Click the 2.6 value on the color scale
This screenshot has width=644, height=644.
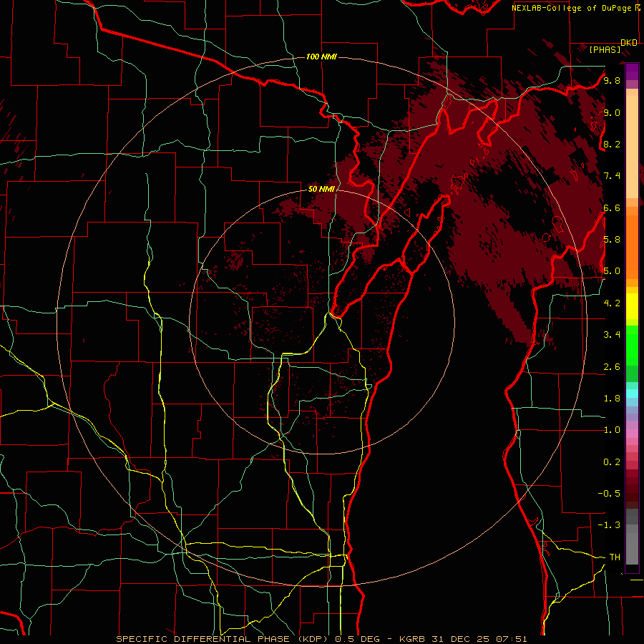[x=612, y=366]
